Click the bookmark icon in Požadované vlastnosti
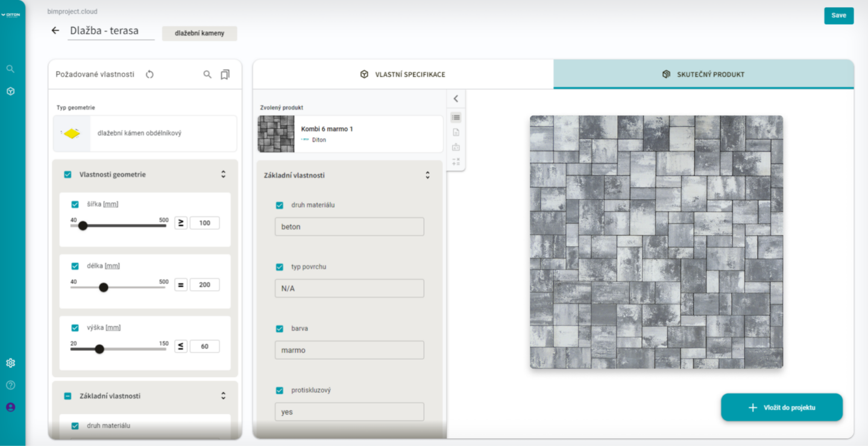The image size is (868, 446). tap(225, 74)
